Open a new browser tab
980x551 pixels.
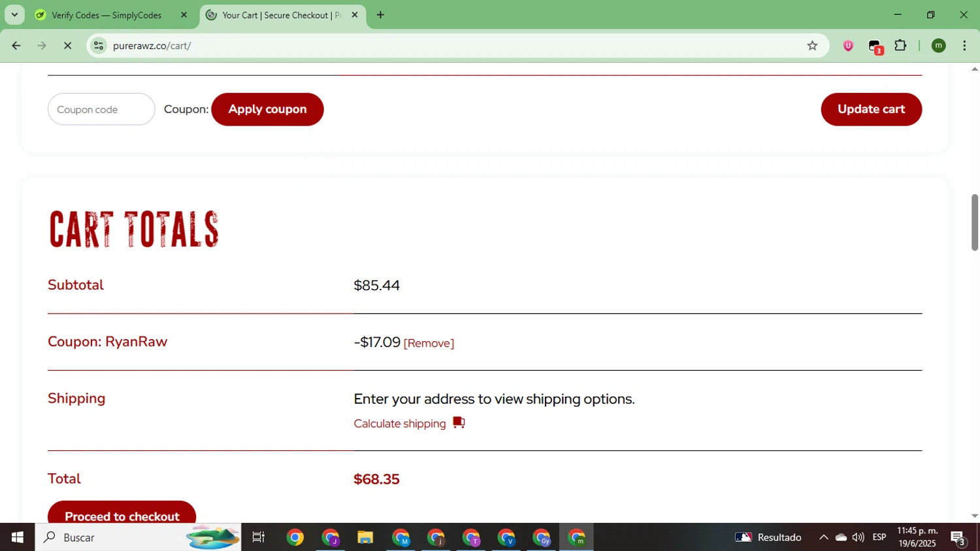coord(380,15)
